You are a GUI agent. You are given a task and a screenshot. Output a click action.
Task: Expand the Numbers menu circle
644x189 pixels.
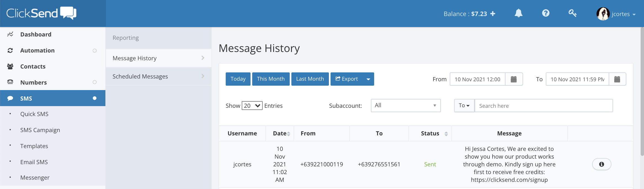pos(95,82)
